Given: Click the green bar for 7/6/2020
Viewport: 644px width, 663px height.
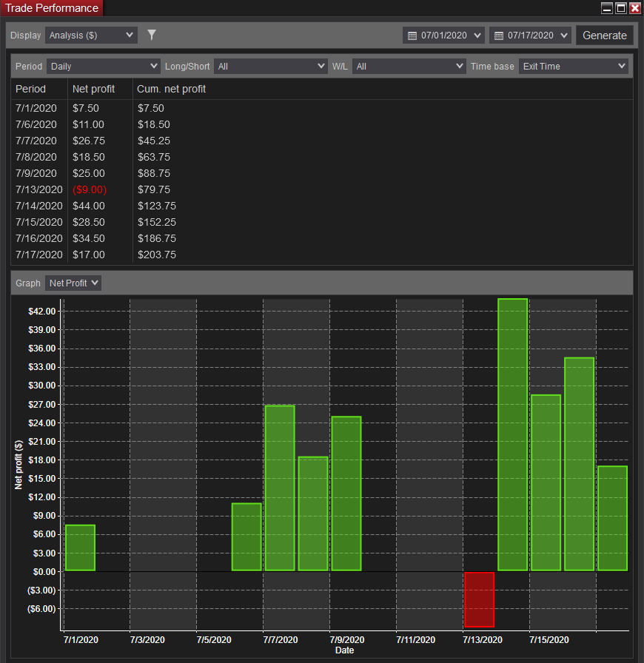Looking at the screenshot, I should (x=246, y=537).
